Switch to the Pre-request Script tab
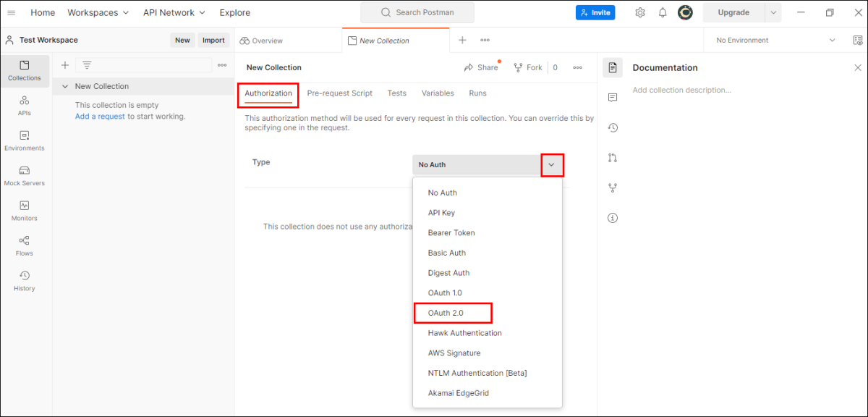 [340, 93]
